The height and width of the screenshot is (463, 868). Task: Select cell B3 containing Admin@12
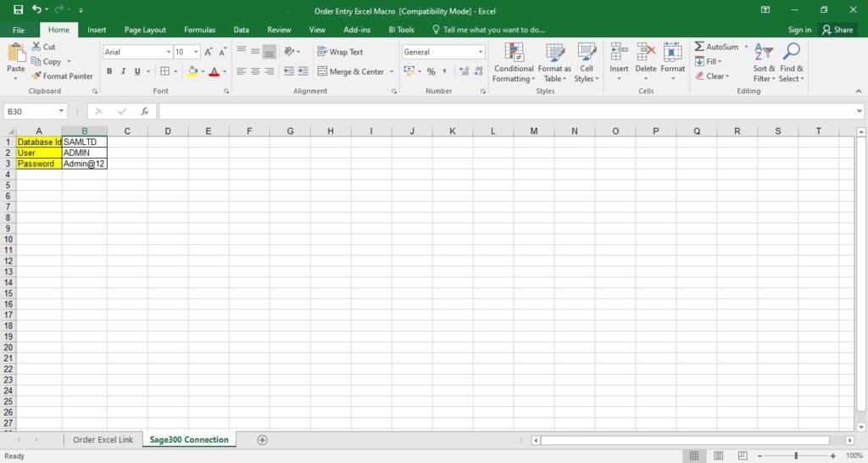point(84,164)
